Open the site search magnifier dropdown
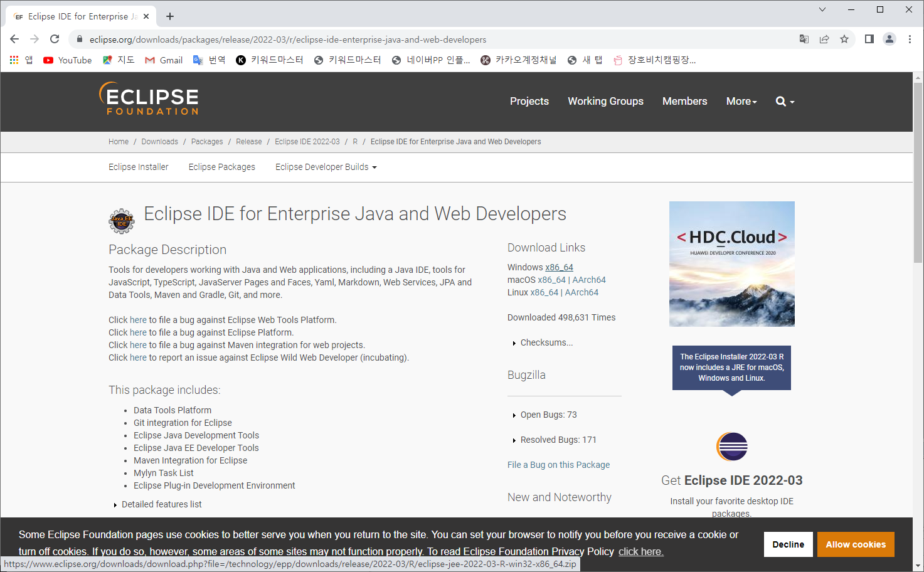Image resolution: width=924 pixels, height=572 pixels. tap(785, 101)
